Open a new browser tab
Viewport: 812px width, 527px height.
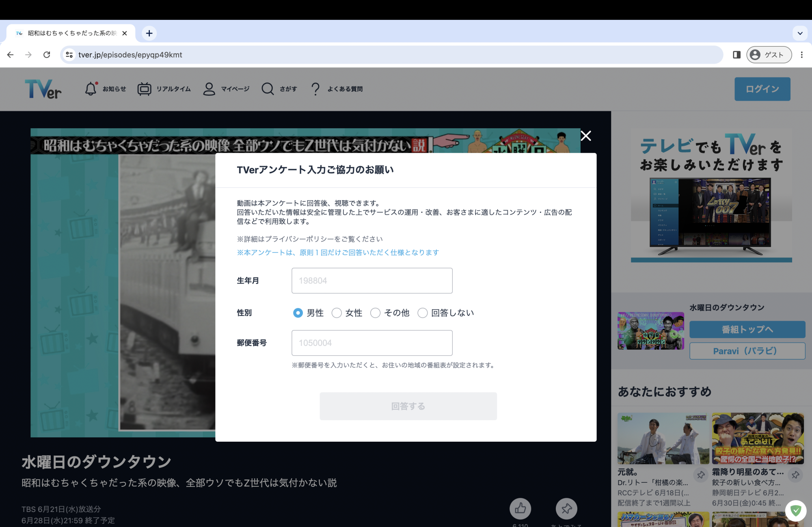149,33
